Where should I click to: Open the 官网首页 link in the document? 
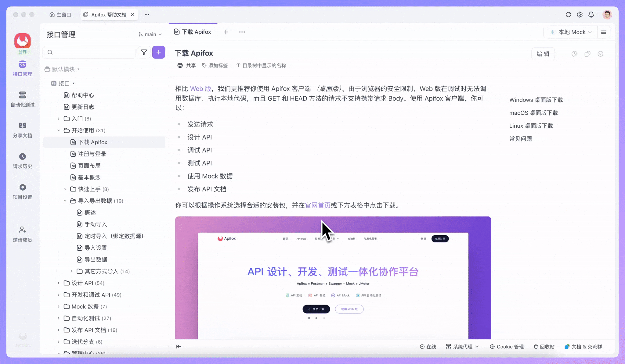pyautogui.click(x=318, y=205)
